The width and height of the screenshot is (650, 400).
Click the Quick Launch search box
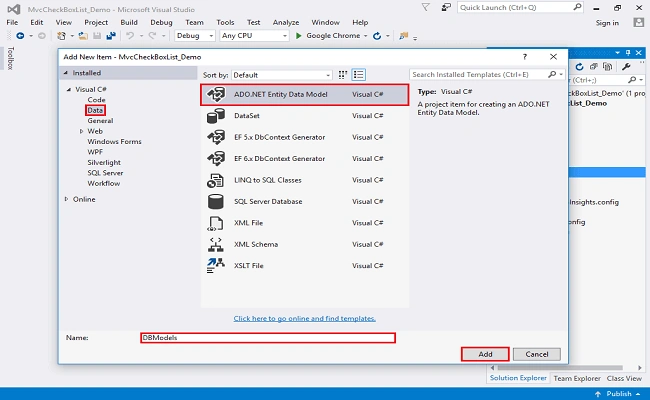[x=520, y=7]
